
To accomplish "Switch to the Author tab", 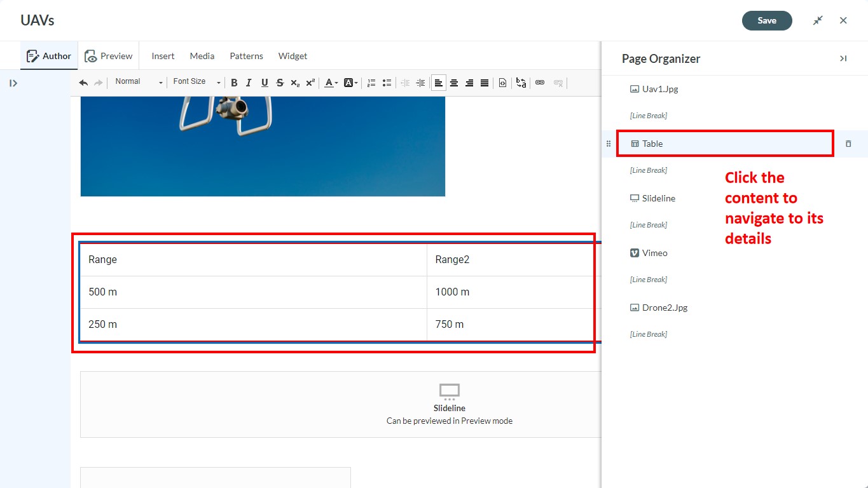I will pyautogui.click(x=49, y=56).
